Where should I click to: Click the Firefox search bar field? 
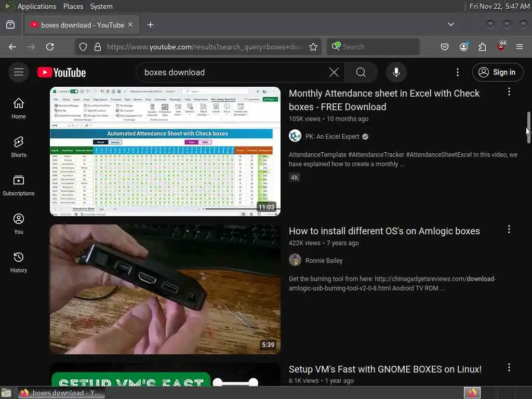pyautogui.click(x=373, y=47)
